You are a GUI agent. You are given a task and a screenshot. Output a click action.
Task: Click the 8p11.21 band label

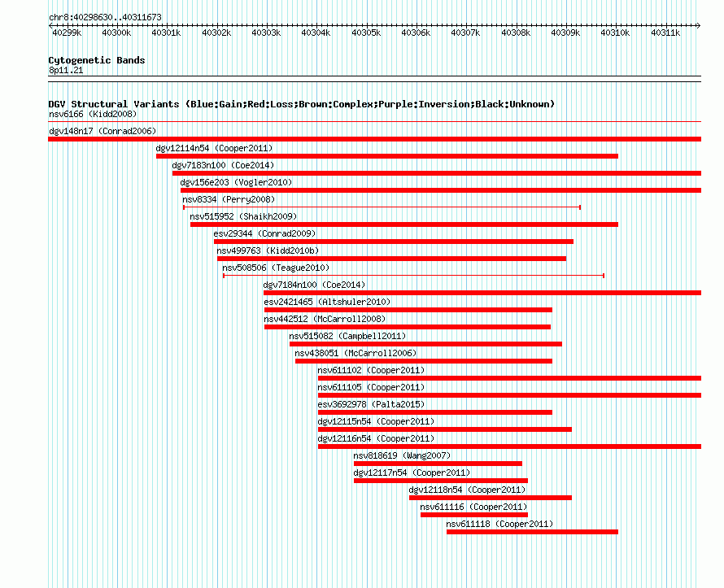[x=66, y=70]
